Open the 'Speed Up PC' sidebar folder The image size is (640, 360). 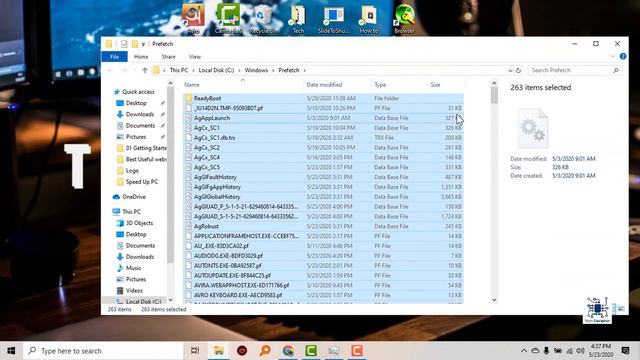141,182
